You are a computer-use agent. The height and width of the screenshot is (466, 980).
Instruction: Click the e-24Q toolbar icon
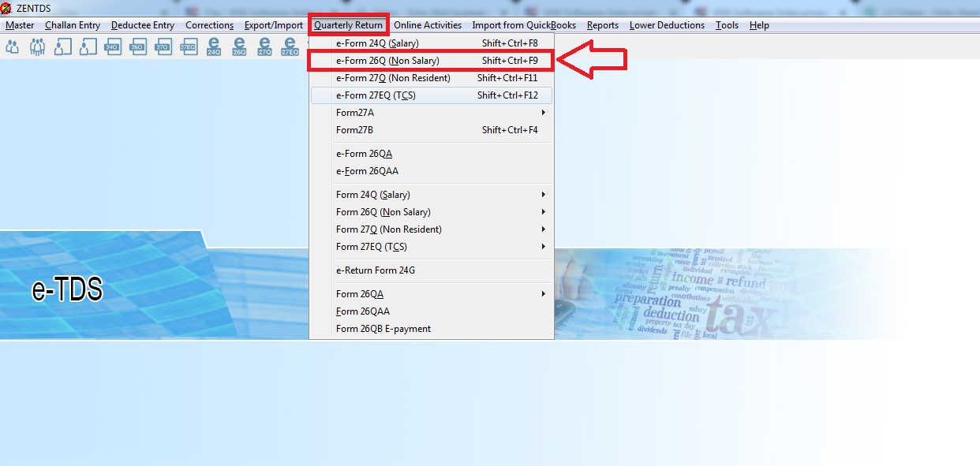(x=214, y=47)
